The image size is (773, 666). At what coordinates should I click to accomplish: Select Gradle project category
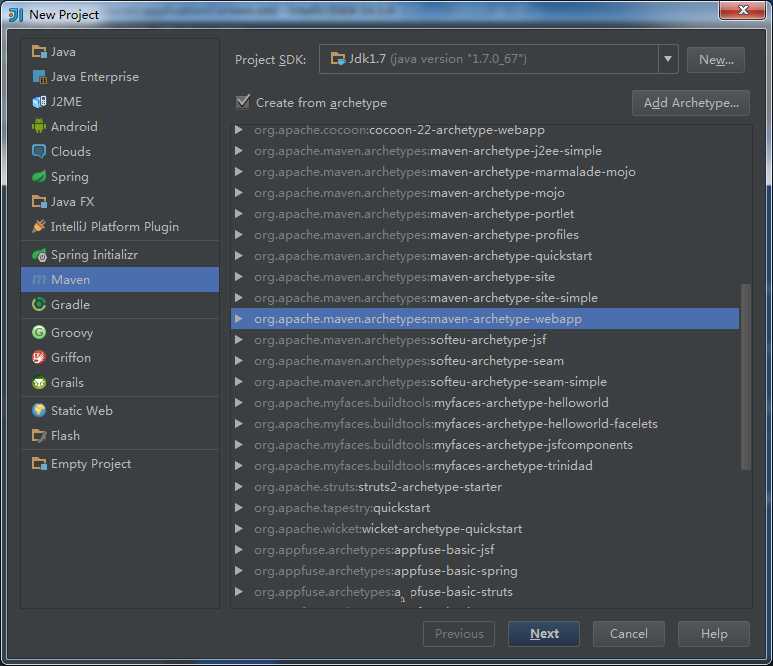(120, 304)
